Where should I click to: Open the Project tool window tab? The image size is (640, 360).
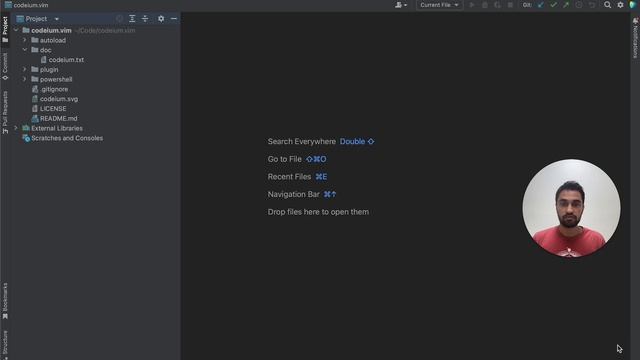pyautogui.click(x=5, y=29)
